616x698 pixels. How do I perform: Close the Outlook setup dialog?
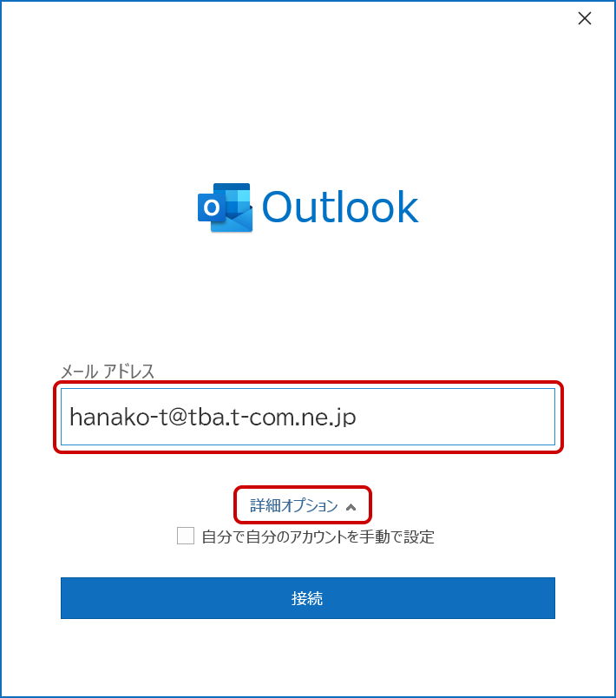pos(585,18)
